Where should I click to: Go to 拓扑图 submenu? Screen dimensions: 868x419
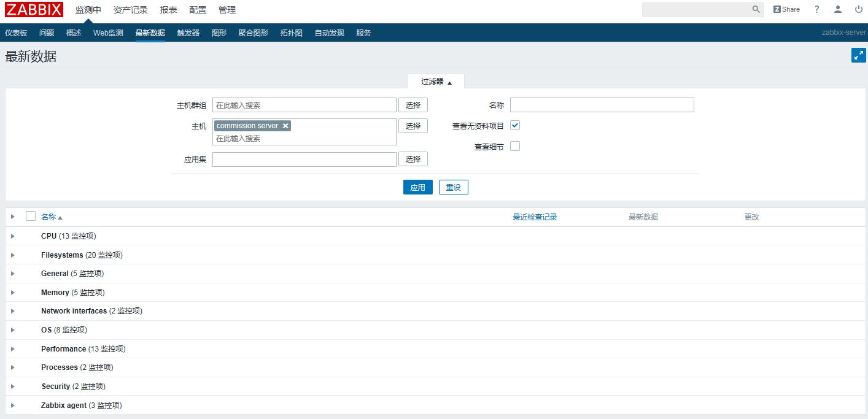(x=292, y=33)
